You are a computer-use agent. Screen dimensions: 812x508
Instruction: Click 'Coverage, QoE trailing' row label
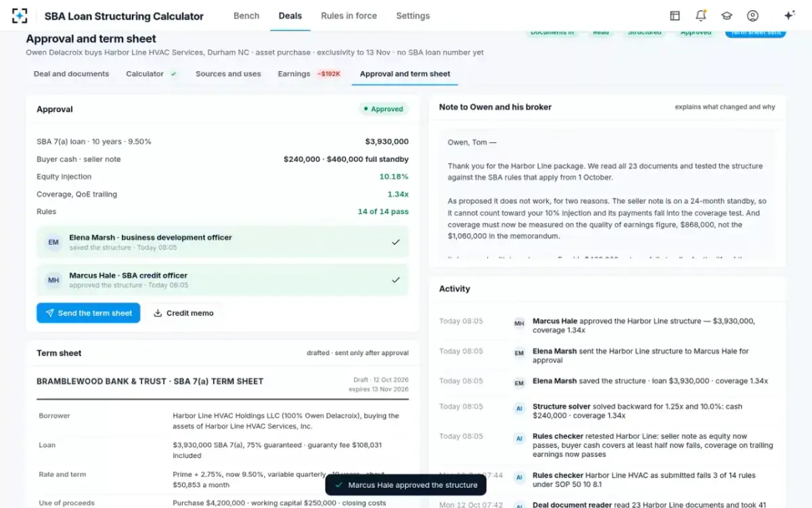point(77,194)
